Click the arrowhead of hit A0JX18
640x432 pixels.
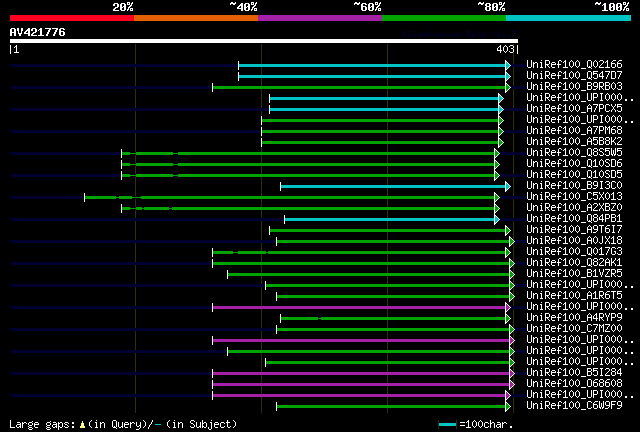pos(512,242)
